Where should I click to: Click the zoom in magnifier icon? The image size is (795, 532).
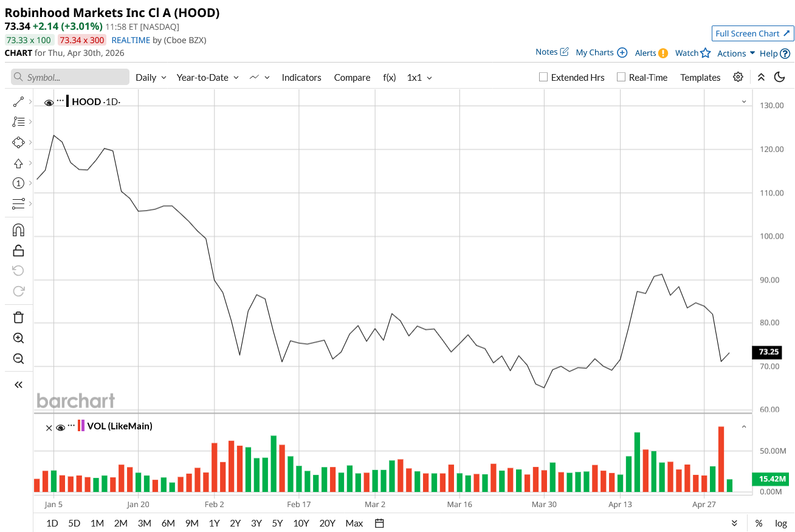18,338
